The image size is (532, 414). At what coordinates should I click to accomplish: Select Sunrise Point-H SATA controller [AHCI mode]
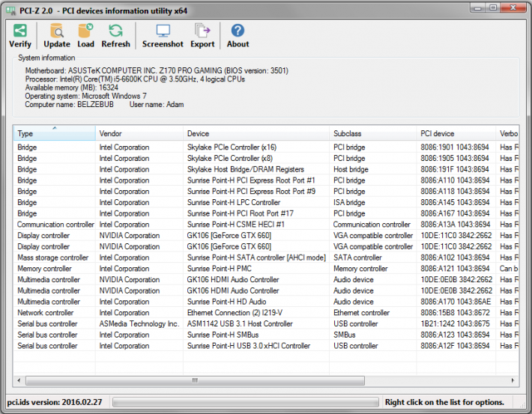[266, 258]
